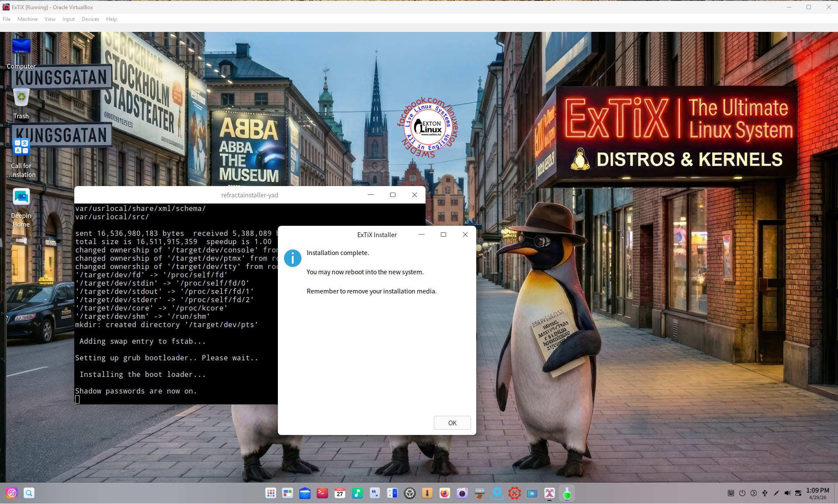The height and width of the screenshot is (504, 838).
Task: Open the VirtualBox View menu
Action: [50, 19]
